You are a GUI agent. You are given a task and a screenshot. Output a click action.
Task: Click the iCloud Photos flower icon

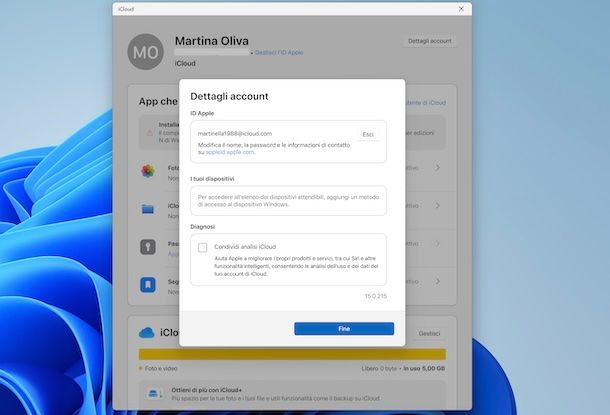148,171
